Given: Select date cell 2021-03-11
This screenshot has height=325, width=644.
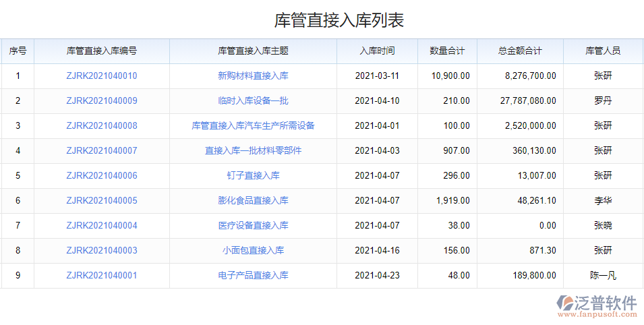Looking at the screenshot, I should (377, 76).
